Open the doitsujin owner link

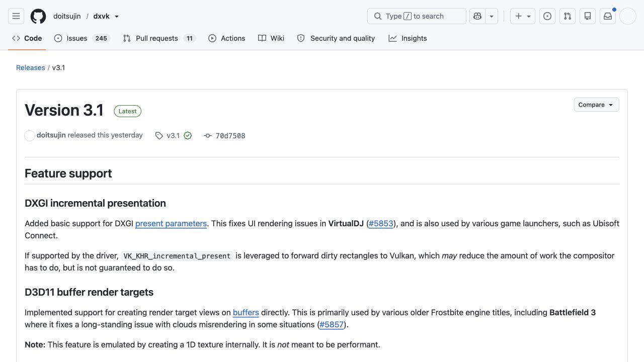67,16
